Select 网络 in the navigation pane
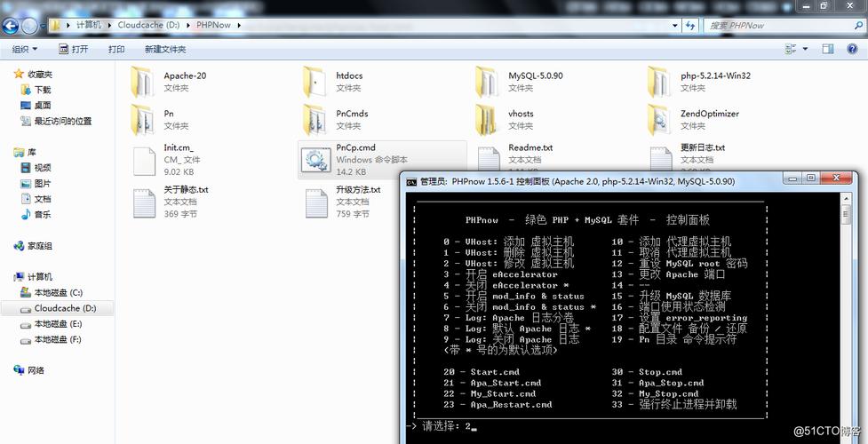 click(x=36, y=370)
